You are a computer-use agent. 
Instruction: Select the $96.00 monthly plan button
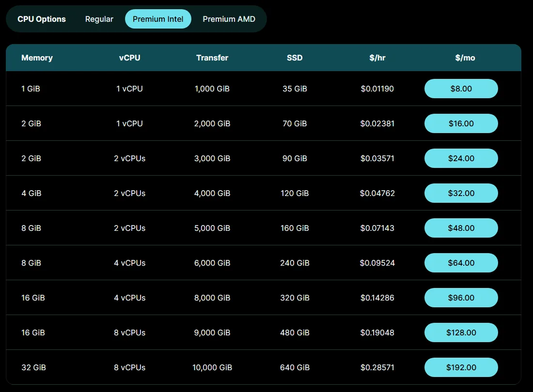[461, 298]
